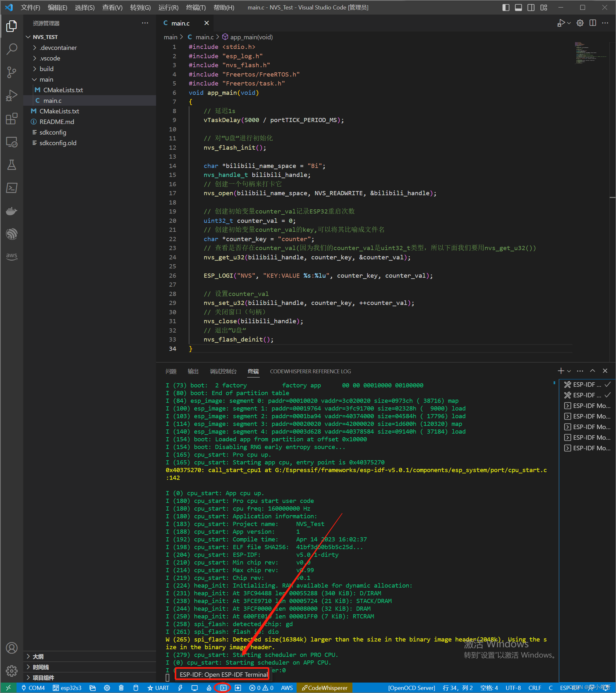Screen dimensions: 616x693
Task: Toggle the bottom panel layout
Action: 518,7
